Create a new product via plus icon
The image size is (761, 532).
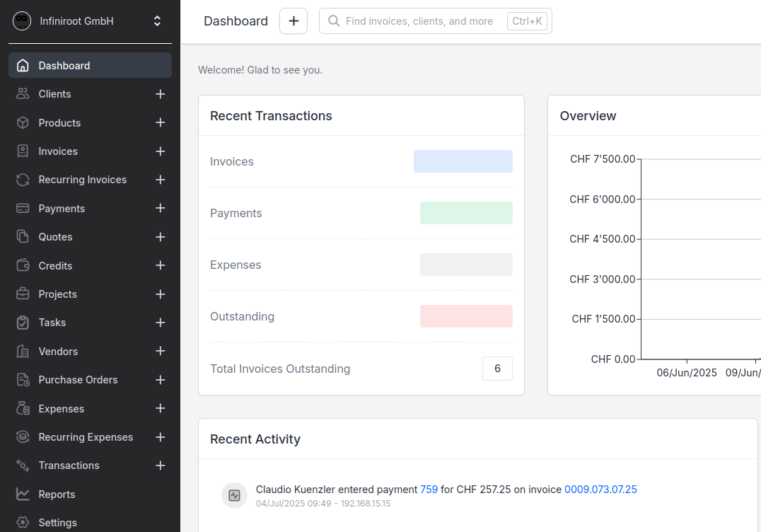tap(160, 123)
